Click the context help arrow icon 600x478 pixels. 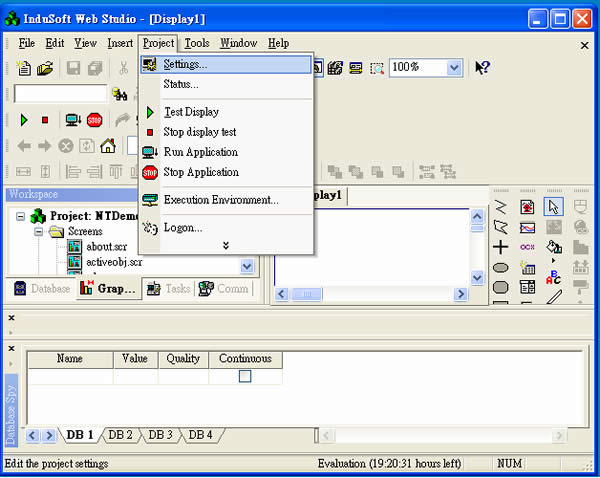click(x=482, y=68)
